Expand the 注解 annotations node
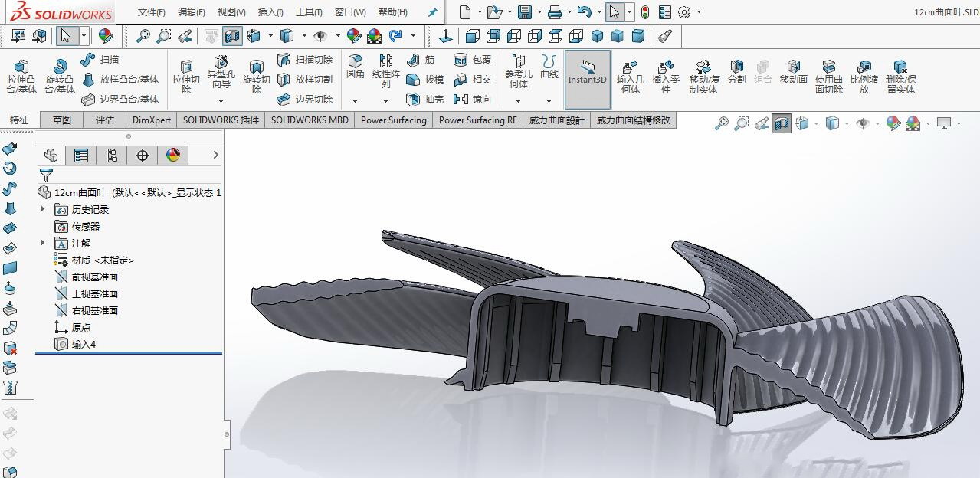980x478 pixels. pos(43,243)
